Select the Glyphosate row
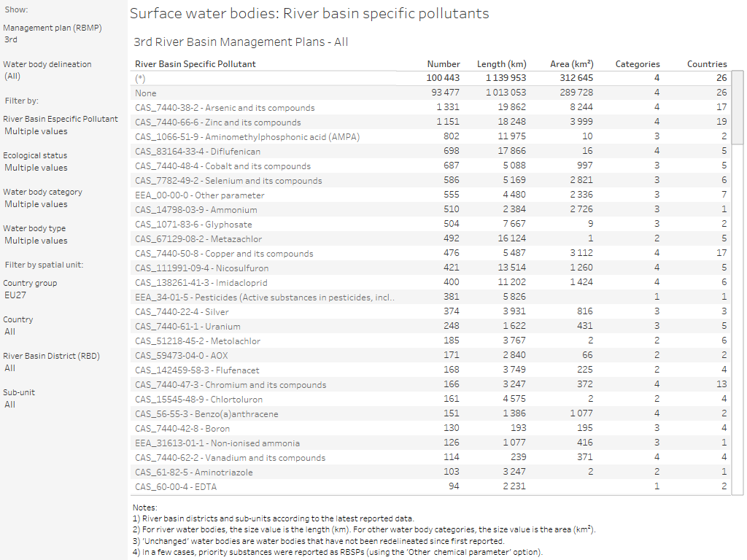This screenshot has height=560, width=747. (x=430, y=225)
